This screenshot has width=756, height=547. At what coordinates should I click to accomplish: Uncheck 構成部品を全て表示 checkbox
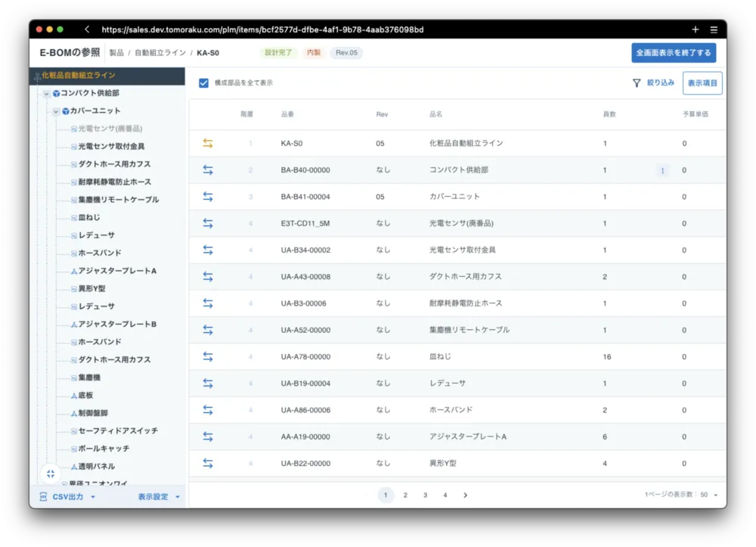pos(203,82)
